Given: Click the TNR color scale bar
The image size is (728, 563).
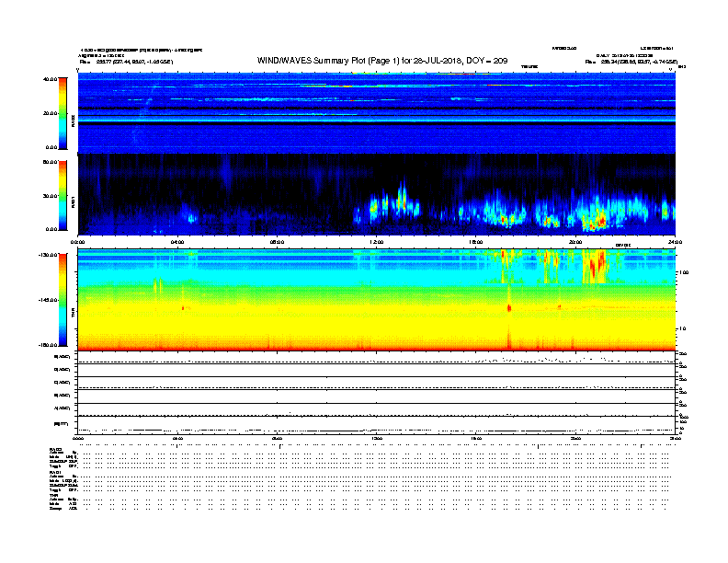Looking at the screenshot, I should [63, 300].
